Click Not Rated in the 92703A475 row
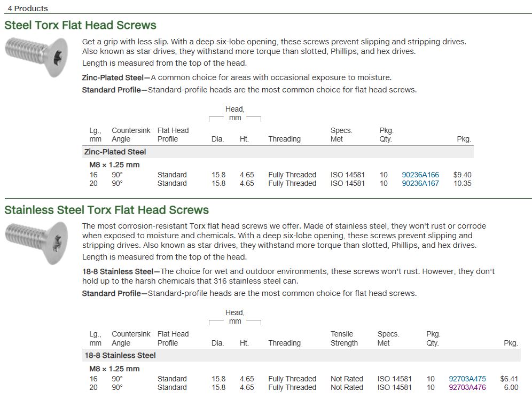The width and height of the screenshot is (532, 399). click(347, 379)
